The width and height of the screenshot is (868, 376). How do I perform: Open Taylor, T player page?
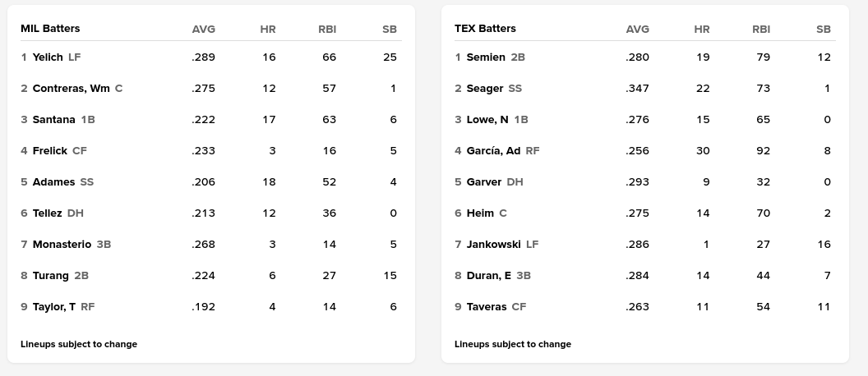point(53,307)
